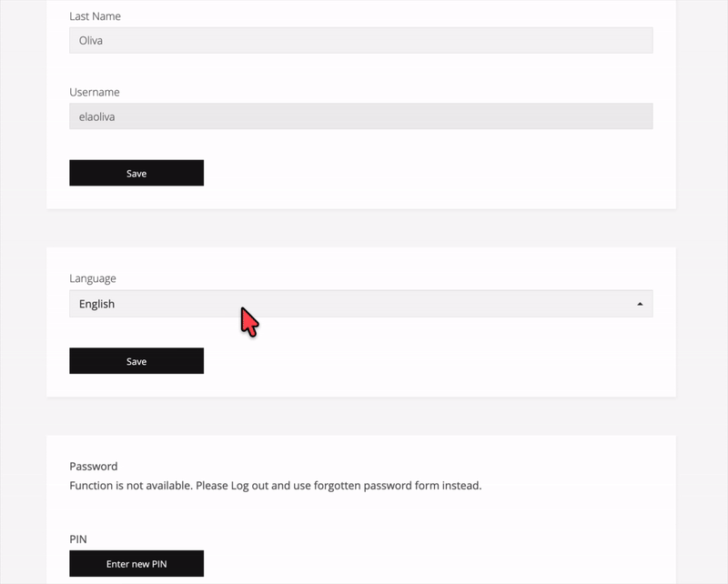The height and width of the screenshot is (584, 728).
Task: Click the Last Name label
Action: coord(95,16)
